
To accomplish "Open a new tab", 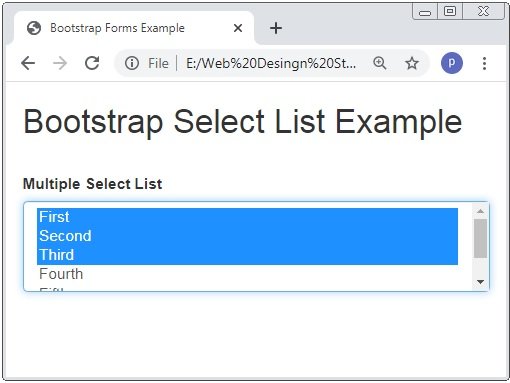I will pos(276,28).
